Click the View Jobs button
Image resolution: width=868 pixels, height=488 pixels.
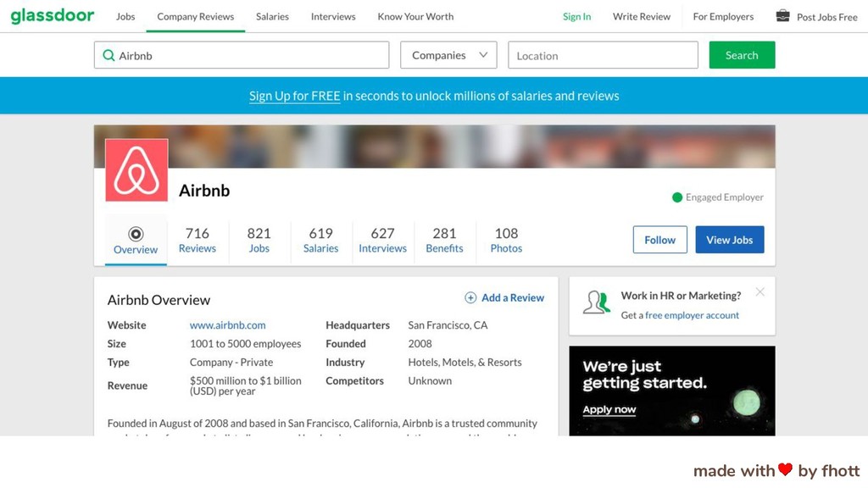(x=730, y=240)
